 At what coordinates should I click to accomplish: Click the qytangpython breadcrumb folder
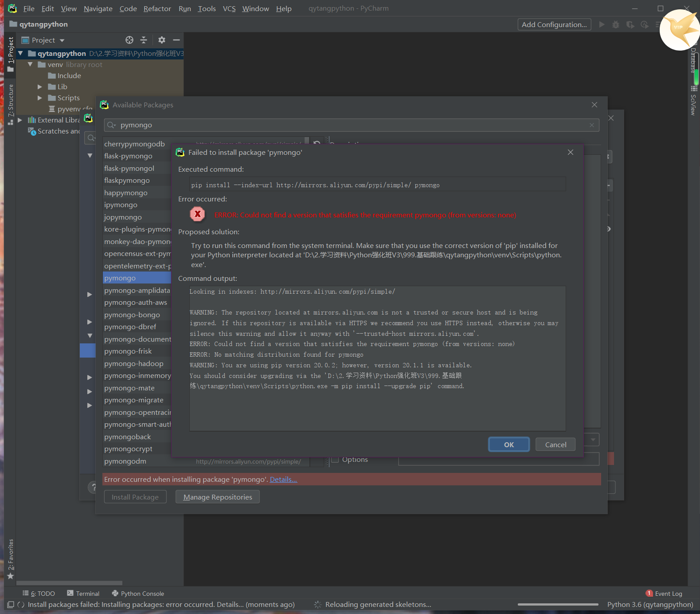click(x=39, y=24)
